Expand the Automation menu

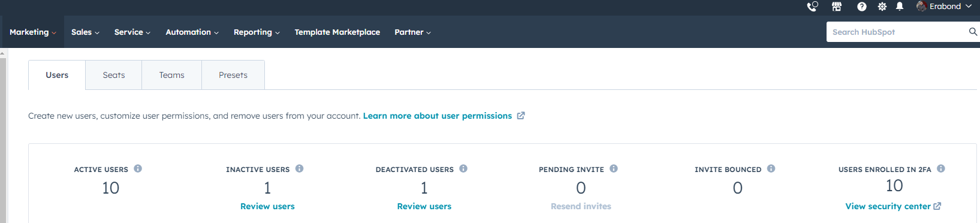click(192, 32)
